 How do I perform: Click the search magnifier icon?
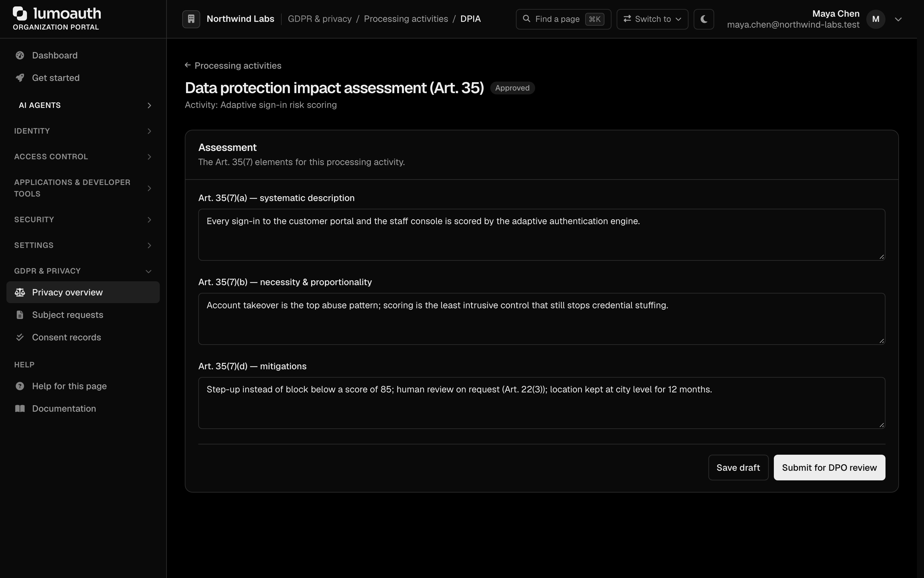tap(526, 19)
